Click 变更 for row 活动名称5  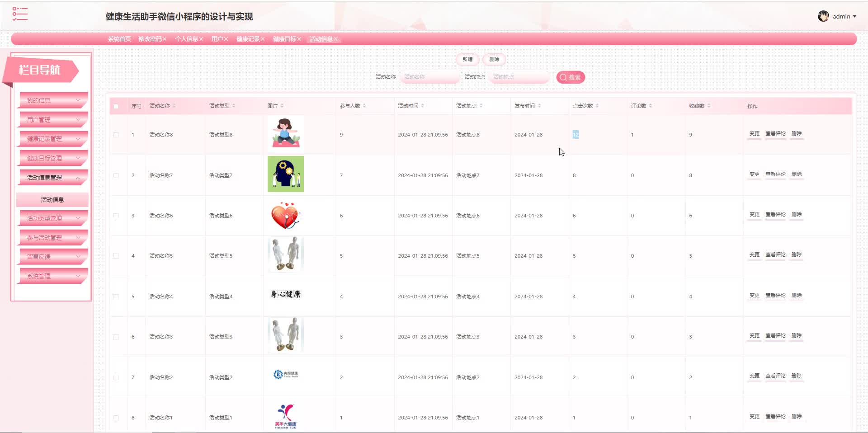[x=755, y=255]
